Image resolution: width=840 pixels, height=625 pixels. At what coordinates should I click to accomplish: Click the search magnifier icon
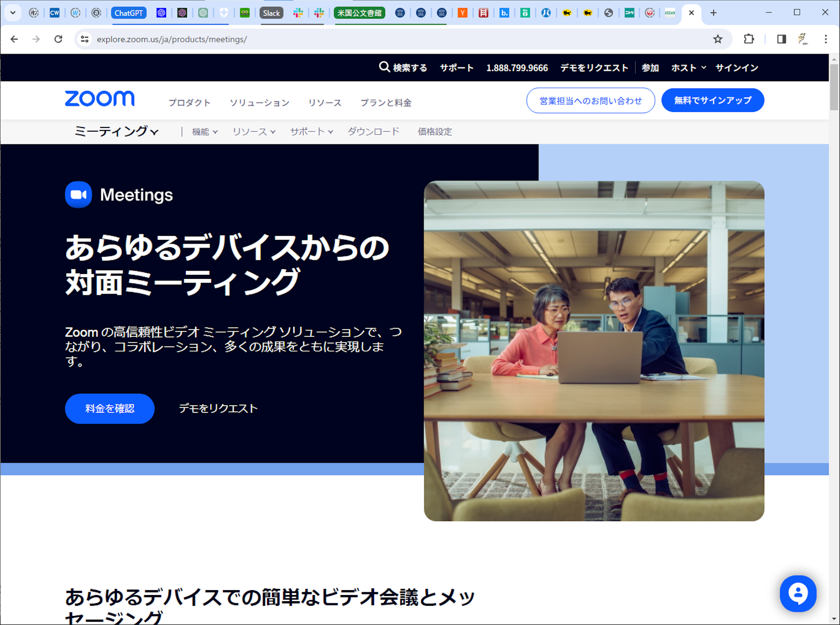point(384,67)
